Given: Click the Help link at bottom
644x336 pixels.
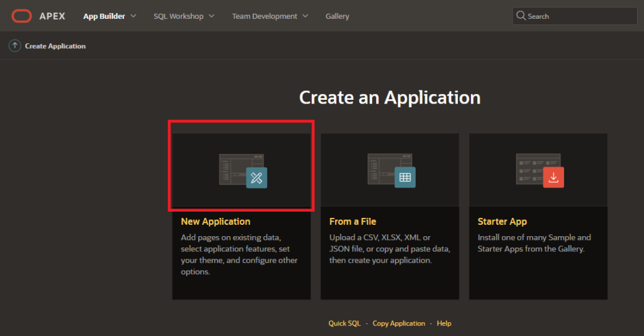Looking at the screenshot, I should pyautogui.click(x=444, y=323).
